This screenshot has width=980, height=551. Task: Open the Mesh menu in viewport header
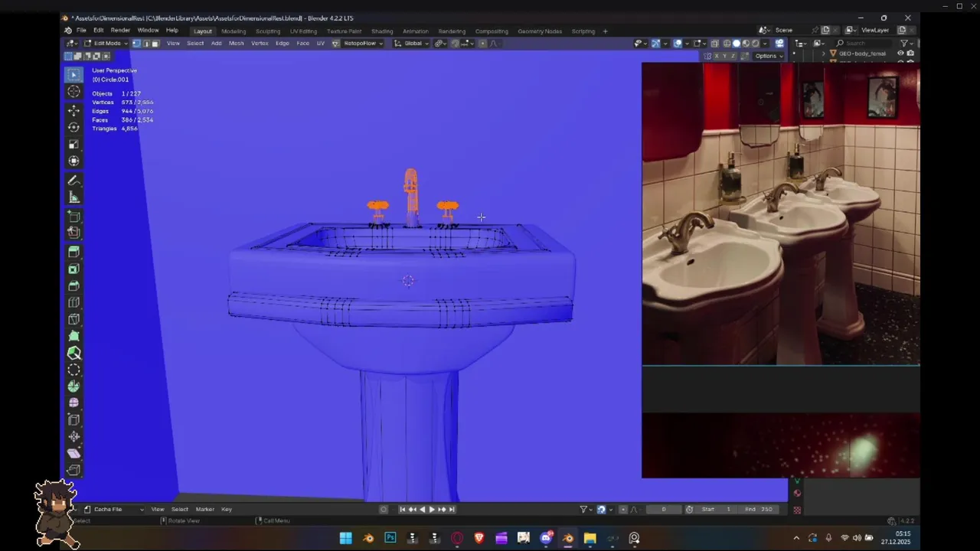tap(237, 44)
